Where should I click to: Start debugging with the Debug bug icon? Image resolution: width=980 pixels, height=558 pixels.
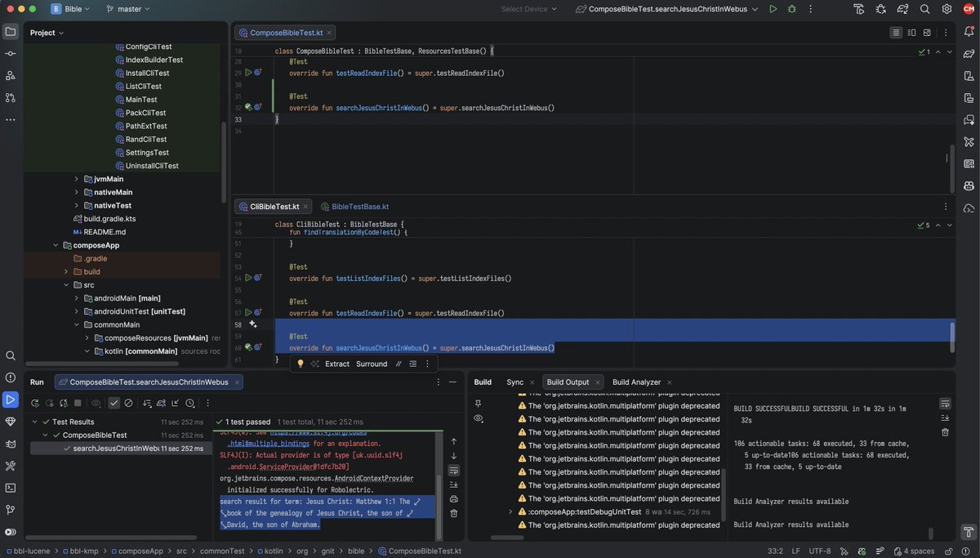pos(791,9)
